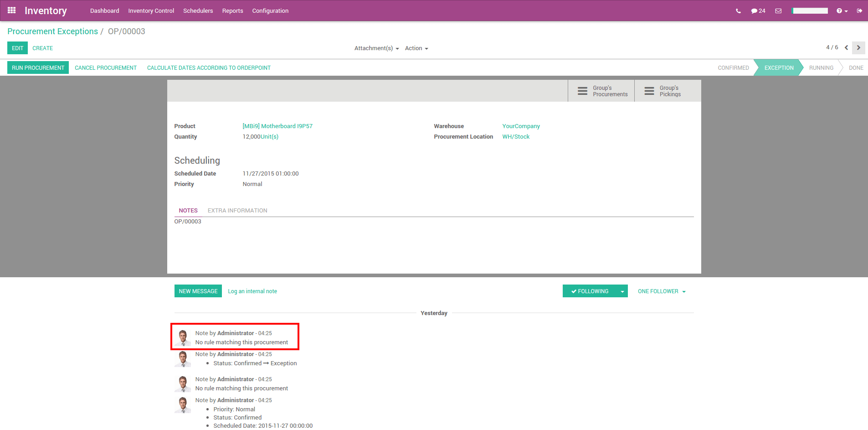Open the [MBi9] Motherboard I9P57 product link
The width and height of the screenshot is (868, 430).
[277, 126]
